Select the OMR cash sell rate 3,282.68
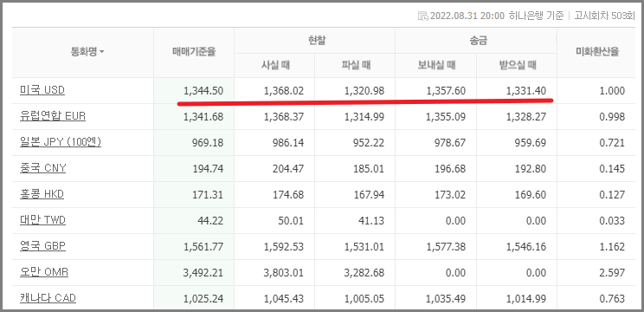The height and width of the screenshot is (312, 644). pyautogui.click(x=364, y=273)
